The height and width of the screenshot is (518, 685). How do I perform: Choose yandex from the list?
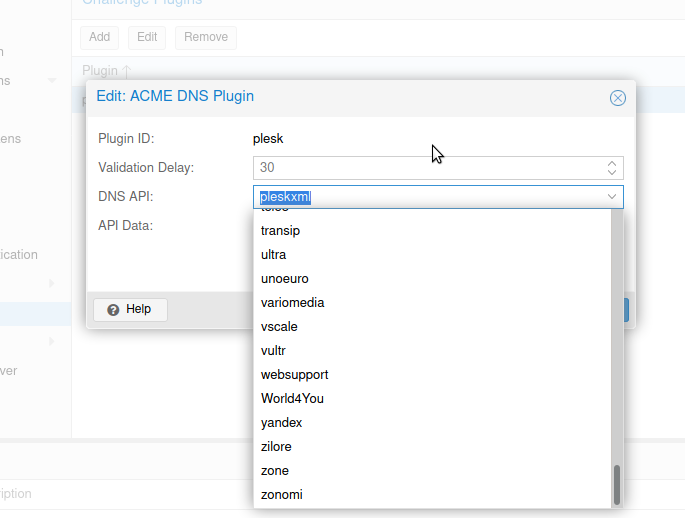(281, 423)
